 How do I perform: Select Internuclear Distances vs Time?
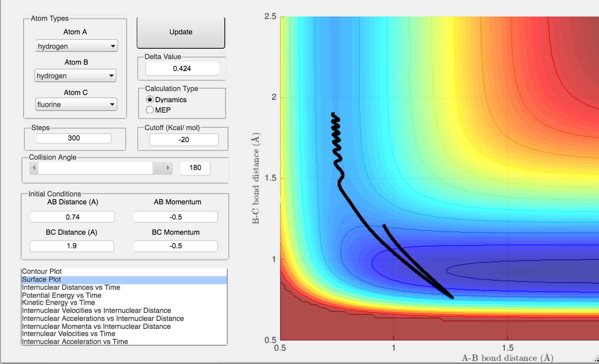pos(124,287)
